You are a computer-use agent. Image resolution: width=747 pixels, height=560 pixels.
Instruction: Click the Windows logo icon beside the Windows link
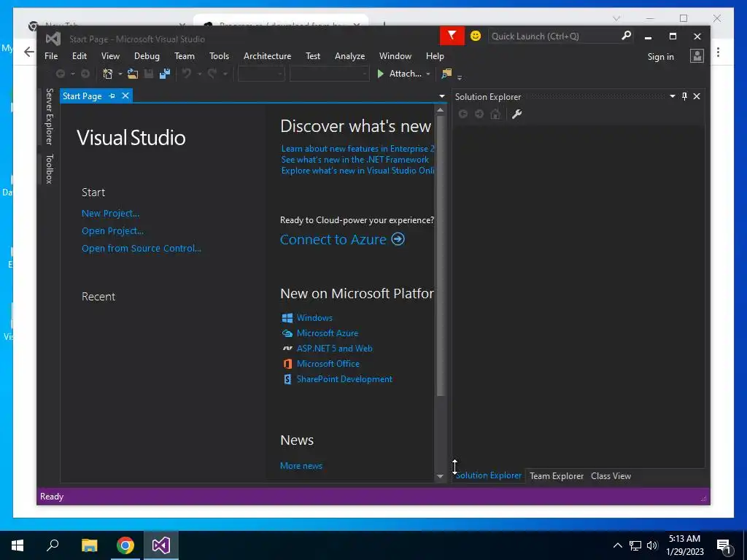[287, 318]
